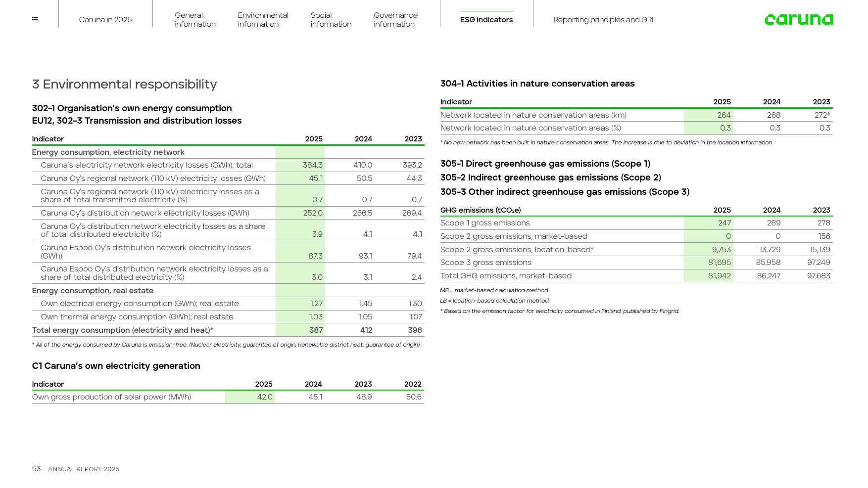Click own thermal energy value 1.03
The width and height of the screenshot is (868, 488).
tap(316, 317)
